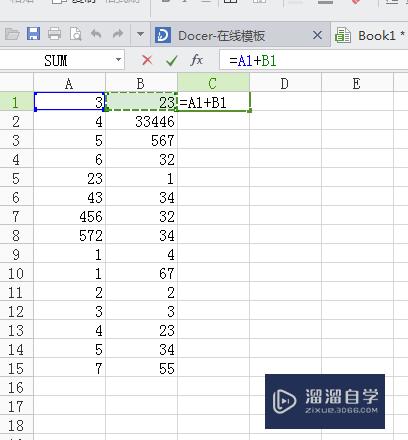The width and height of the screenshot is (408, 440).
Task: Click the formula bar showing =A1+B1
Action: tap(313, 60)
